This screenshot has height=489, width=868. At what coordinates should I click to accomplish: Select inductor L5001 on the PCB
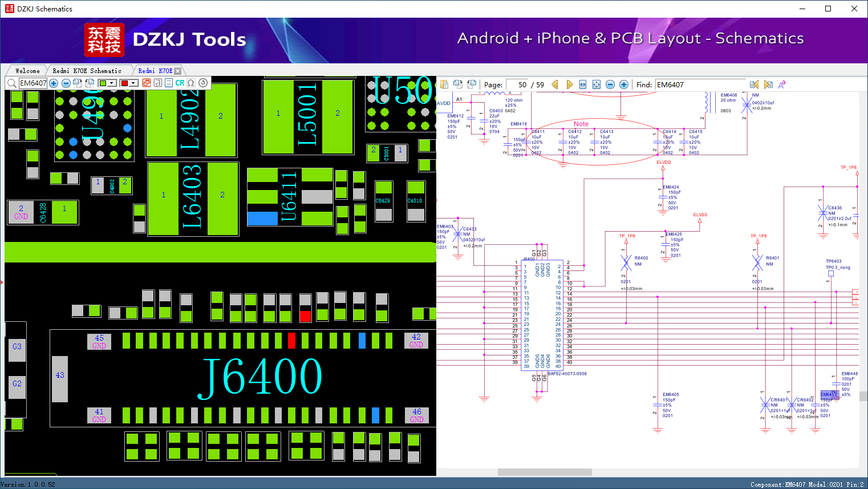tap(307, 117)
